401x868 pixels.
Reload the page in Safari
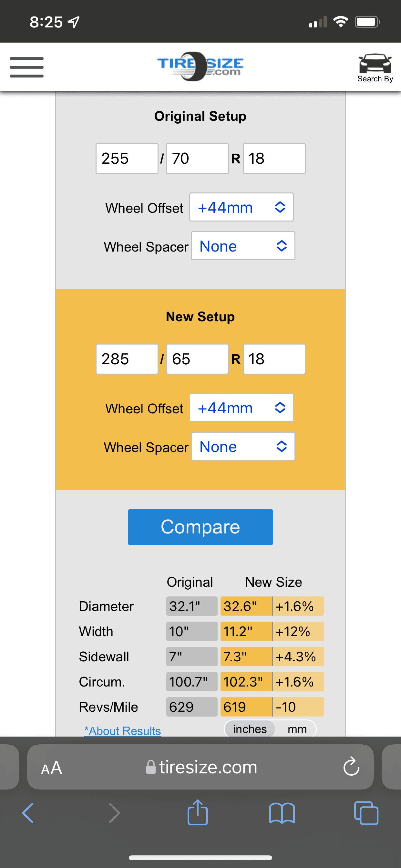tap(351, 766)
